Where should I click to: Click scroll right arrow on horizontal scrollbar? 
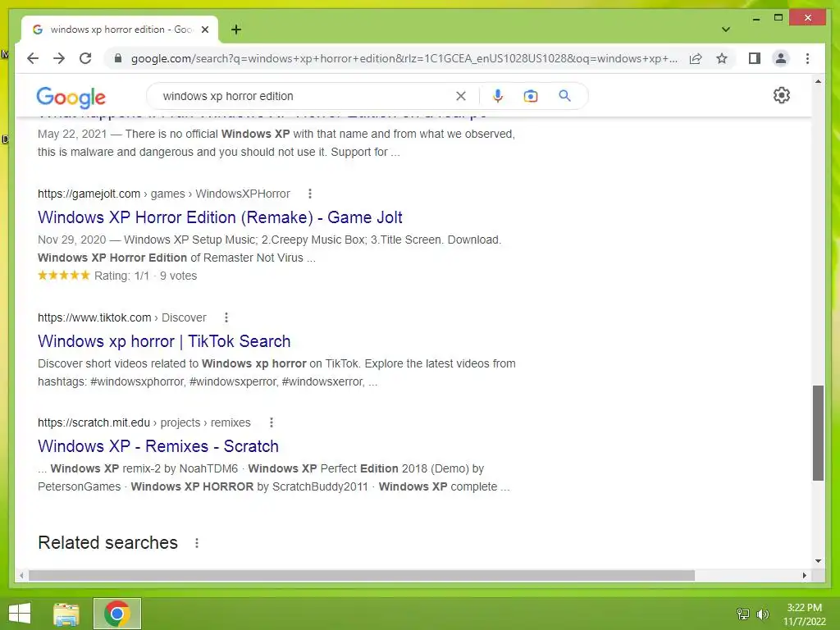coord(804,575)
